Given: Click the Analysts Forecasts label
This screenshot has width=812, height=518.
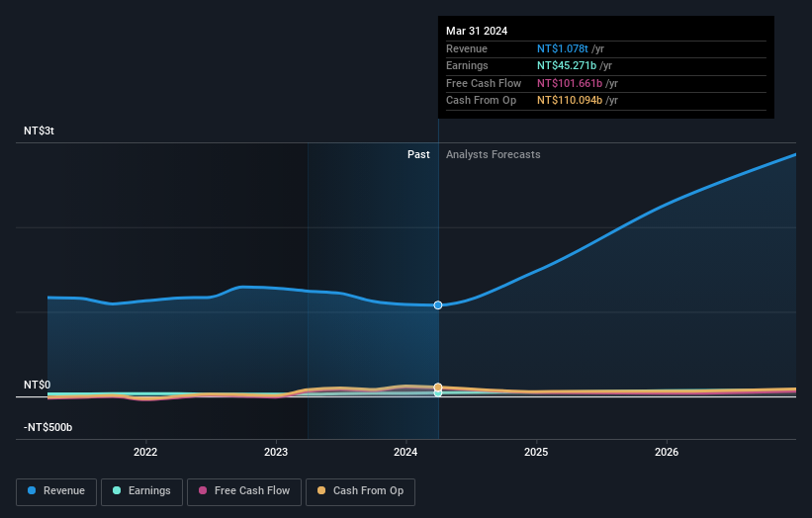Looking at the screenshot, I should tap(493, 155).
